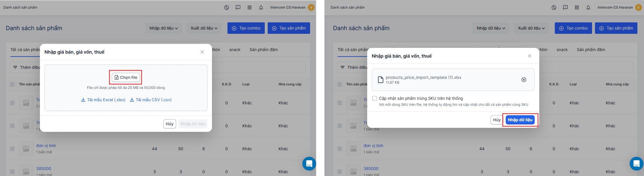Click the feedback message icon in right header
This screenshot has height=176, width=644.
coord(565,7)
